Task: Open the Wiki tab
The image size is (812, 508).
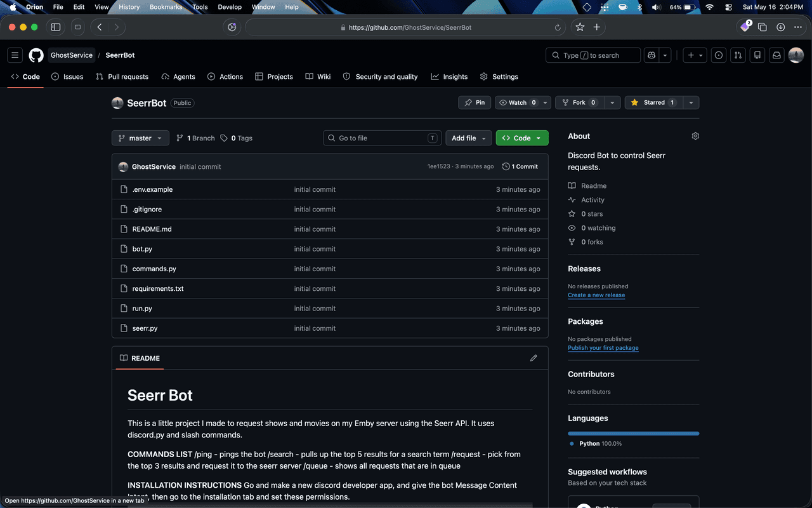Action: (318, 77)
